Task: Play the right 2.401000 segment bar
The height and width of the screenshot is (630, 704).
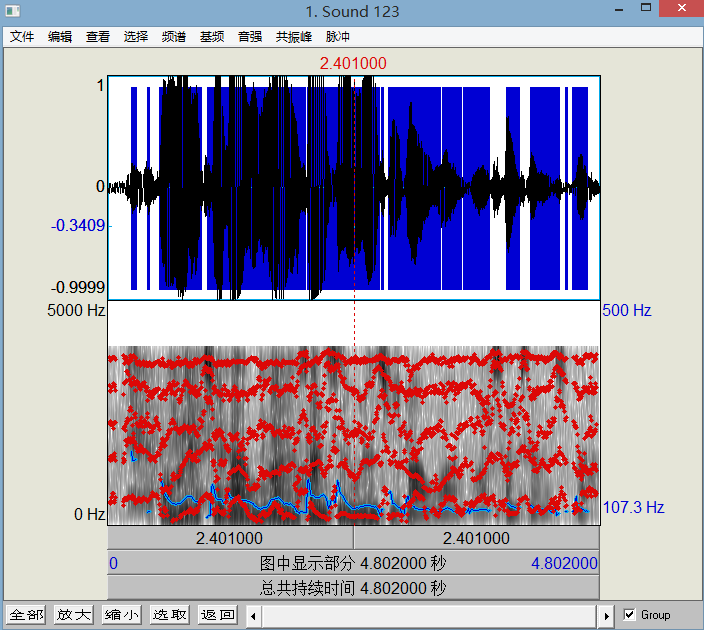Action: point(476,538)
